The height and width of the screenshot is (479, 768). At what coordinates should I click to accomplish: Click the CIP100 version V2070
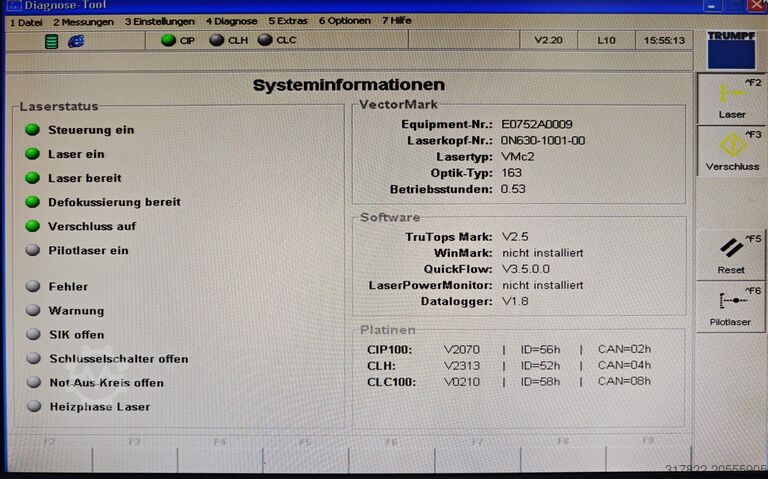(x=461, y=350)
